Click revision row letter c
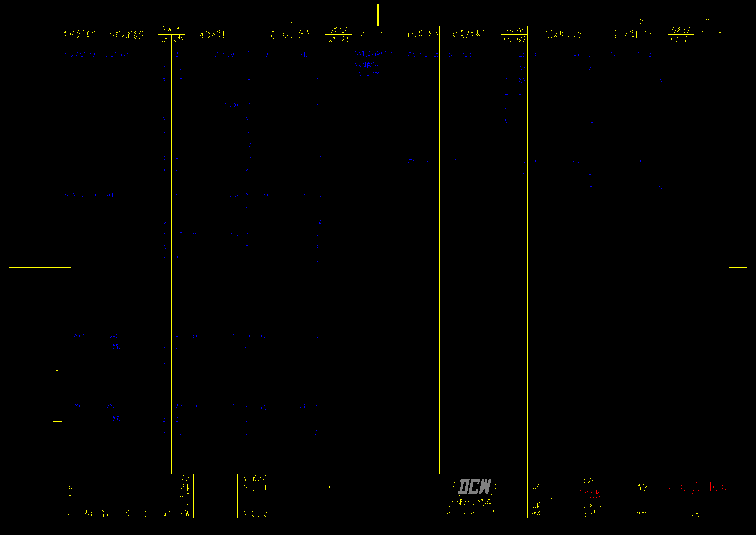The image size is (756, 535). pyautogui.click(x=70, y=488)
